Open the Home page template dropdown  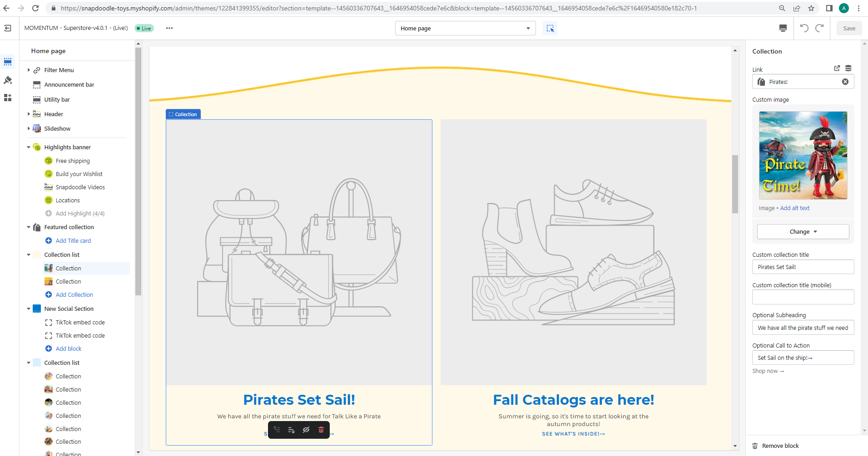coord(465,28)
